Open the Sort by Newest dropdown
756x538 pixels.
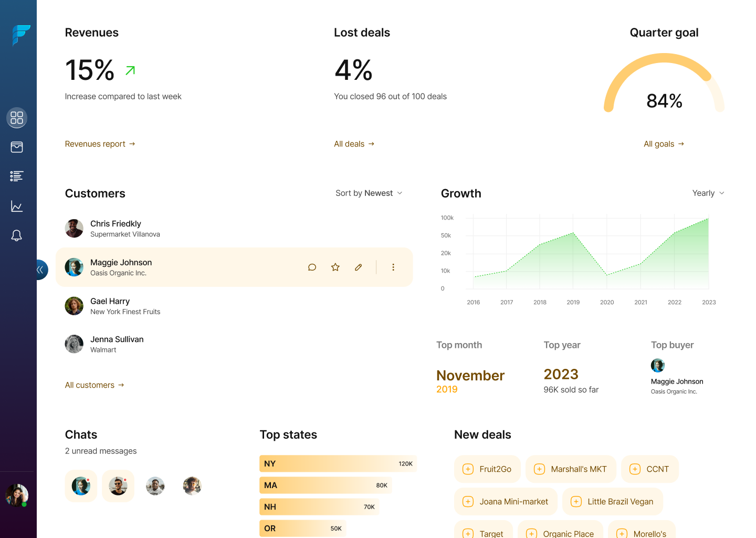[x=369, y=193]
